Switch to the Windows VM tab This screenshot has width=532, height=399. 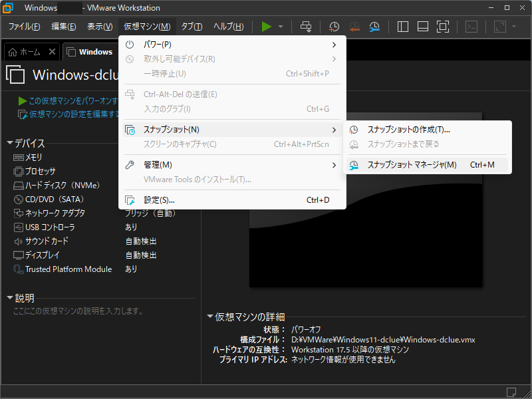[x=90, y=52]
